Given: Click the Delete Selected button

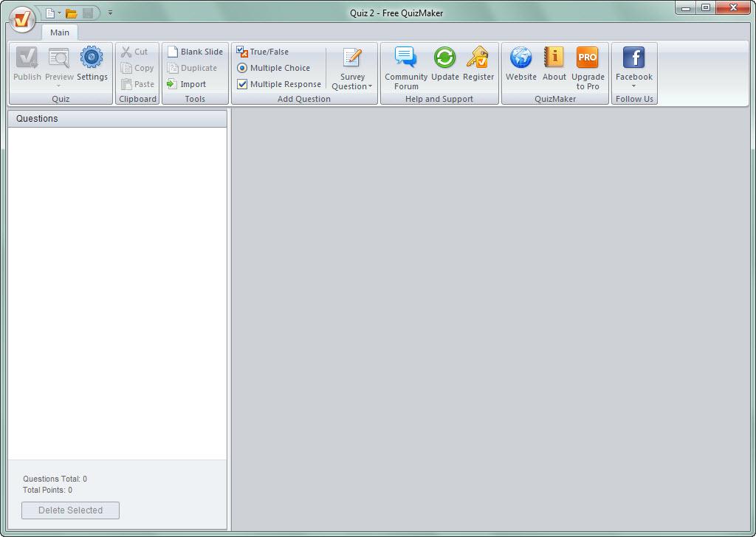Looking at the screenshot, I should click(x=70, y=510).
